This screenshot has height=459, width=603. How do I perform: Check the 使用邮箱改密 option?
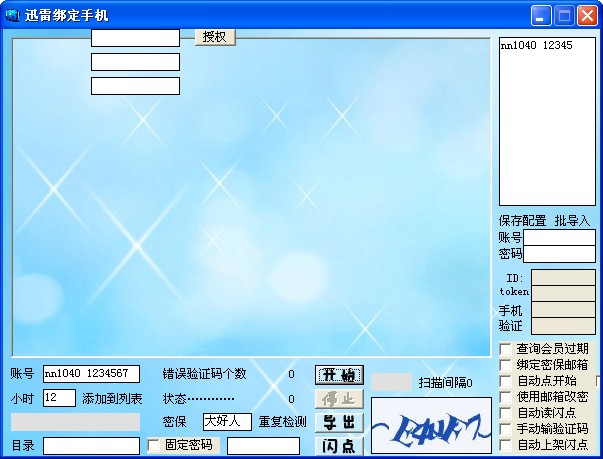(505, 397)
